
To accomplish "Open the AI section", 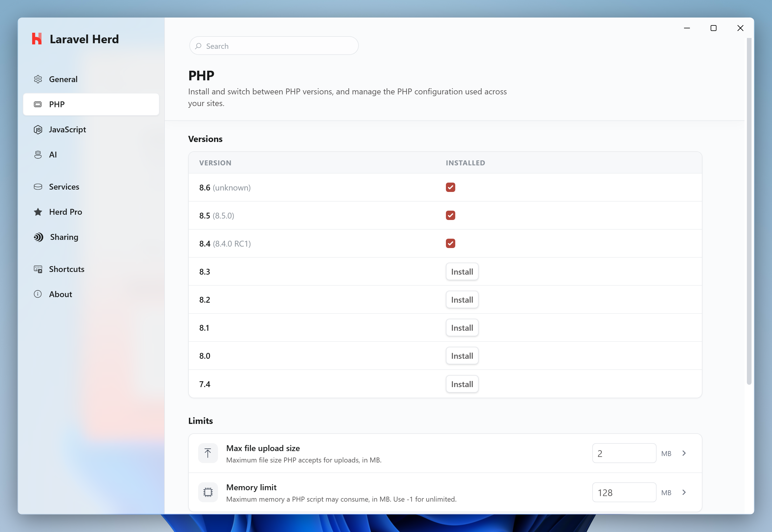I will coord(91,155).
